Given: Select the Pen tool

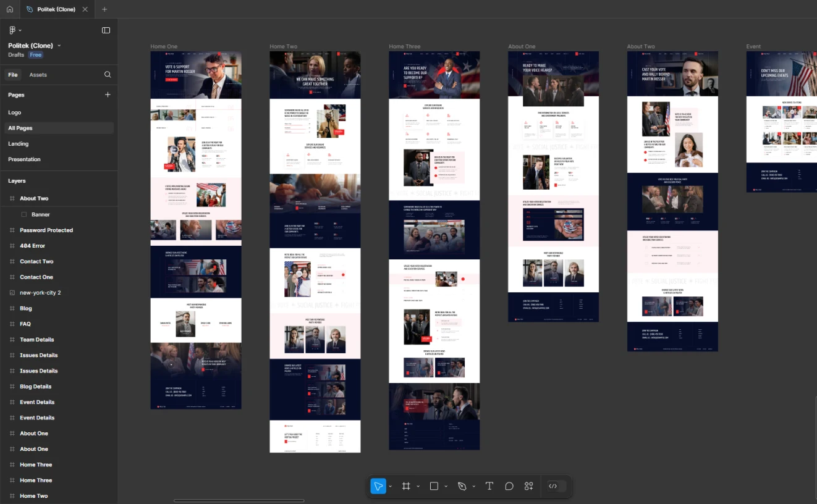Looking at the screenshot, I should [x=462, y=486].
